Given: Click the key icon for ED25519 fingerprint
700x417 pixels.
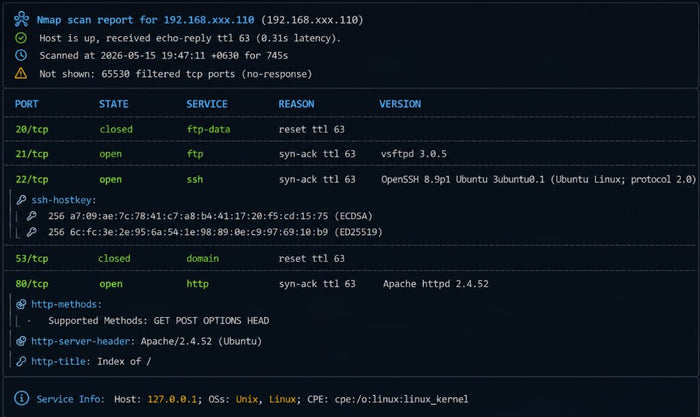Looking at the screenshot, I should pos(31,232).
